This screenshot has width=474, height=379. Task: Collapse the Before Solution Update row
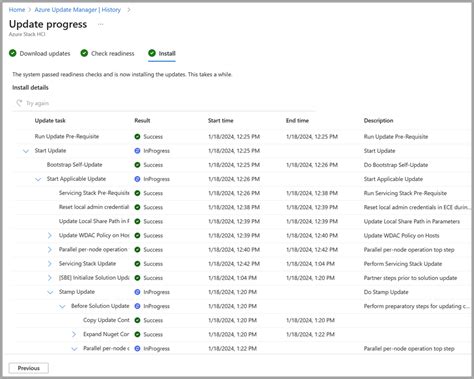point(62,306)
